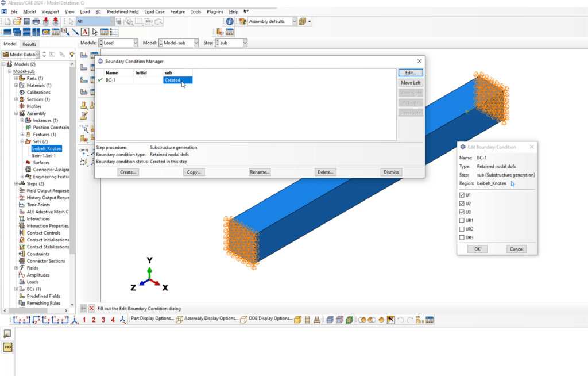Click the Print icon in toolbar

[x=36, y=21]
